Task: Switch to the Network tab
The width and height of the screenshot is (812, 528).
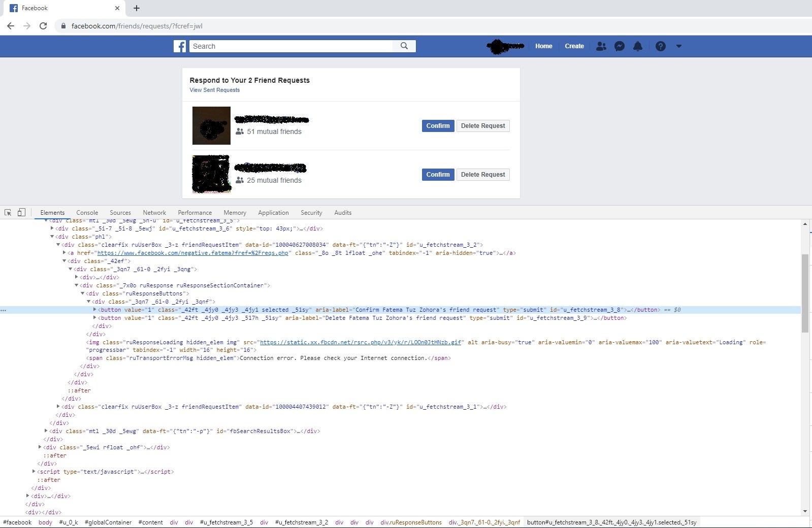Action: 154,213
